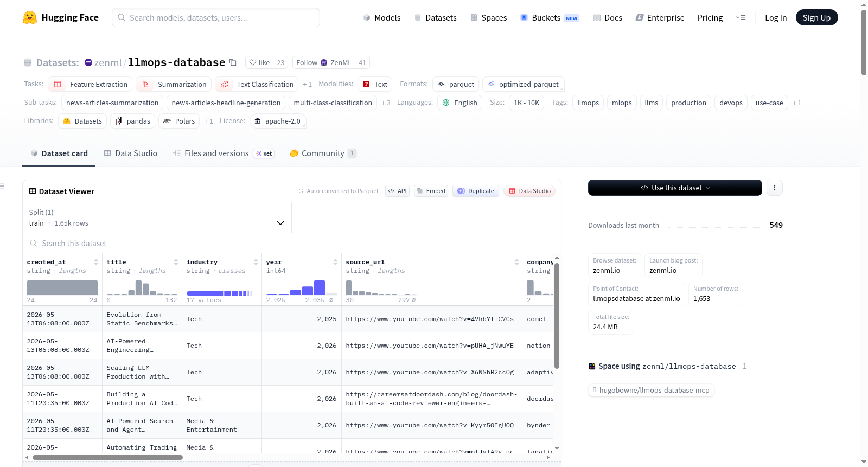868x467 pixels.
Task: Click the Search this dataset field
Action: 292,244
